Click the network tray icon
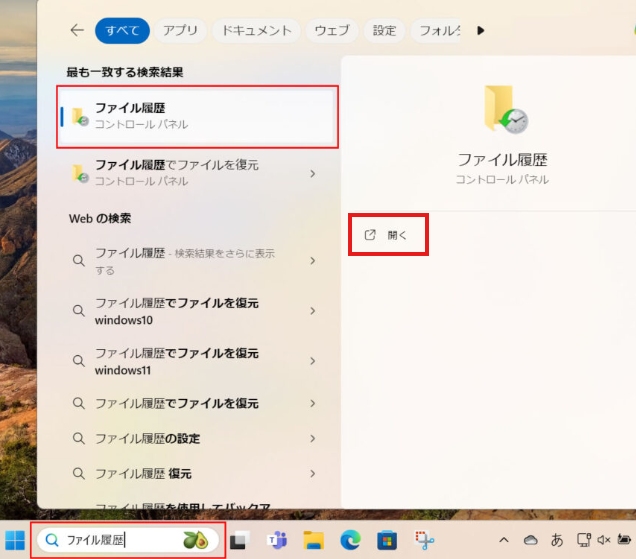 tap(584, 540)
